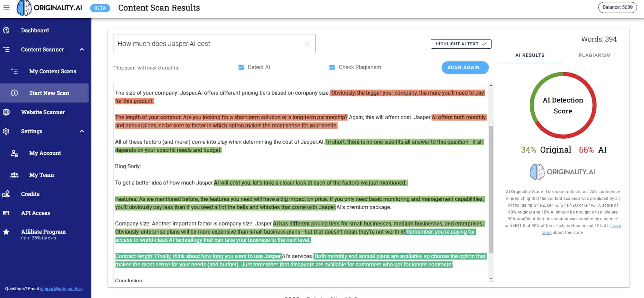Open the hamburger navigation menu

[6, 8]
